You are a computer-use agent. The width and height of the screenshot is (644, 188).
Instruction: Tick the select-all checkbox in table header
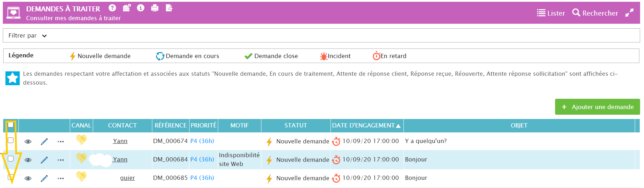pyautogui.click(x=11, y=125)
